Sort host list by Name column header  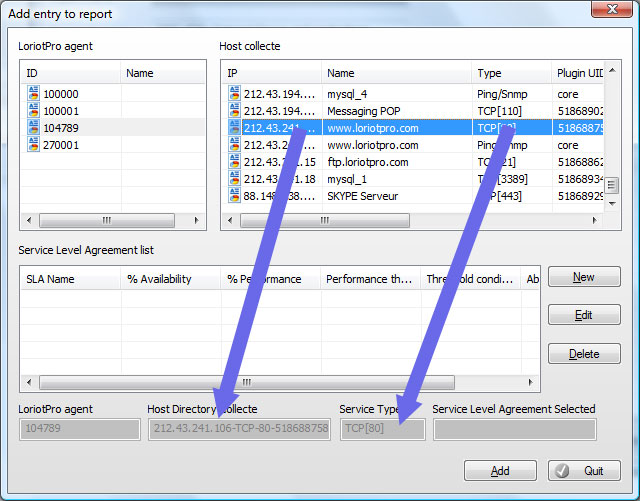(396, 73)
